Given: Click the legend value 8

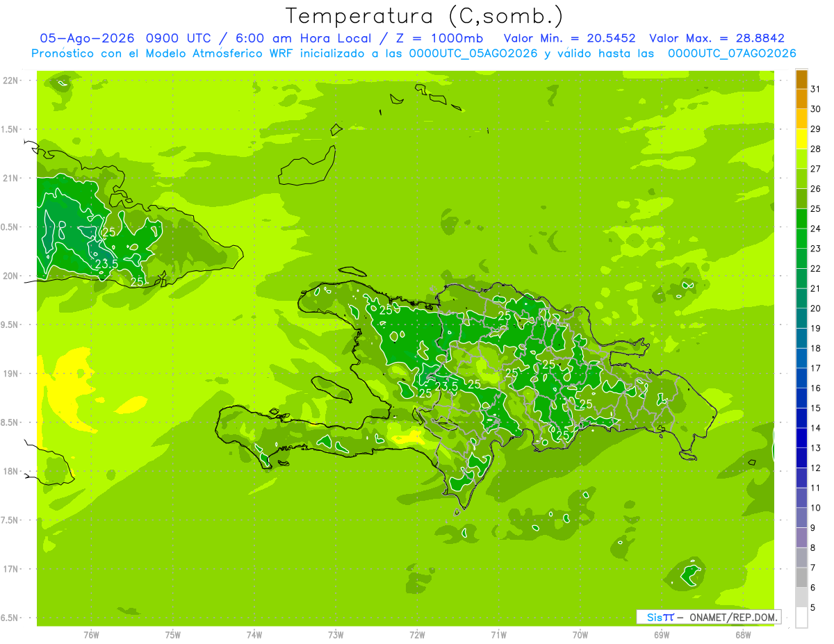Looking at the screenshot, I should (813, 548).
